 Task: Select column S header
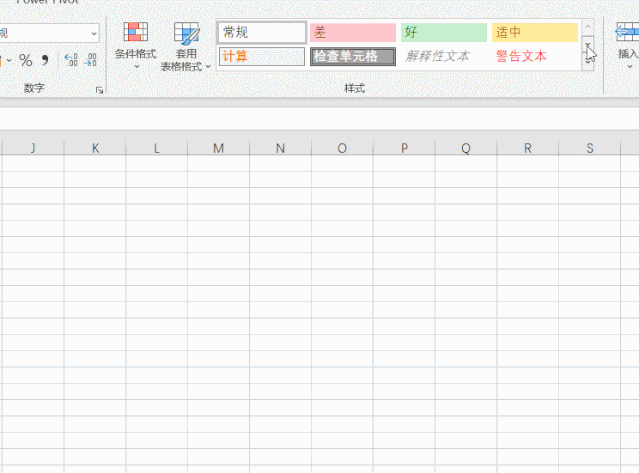click(590, 148)
